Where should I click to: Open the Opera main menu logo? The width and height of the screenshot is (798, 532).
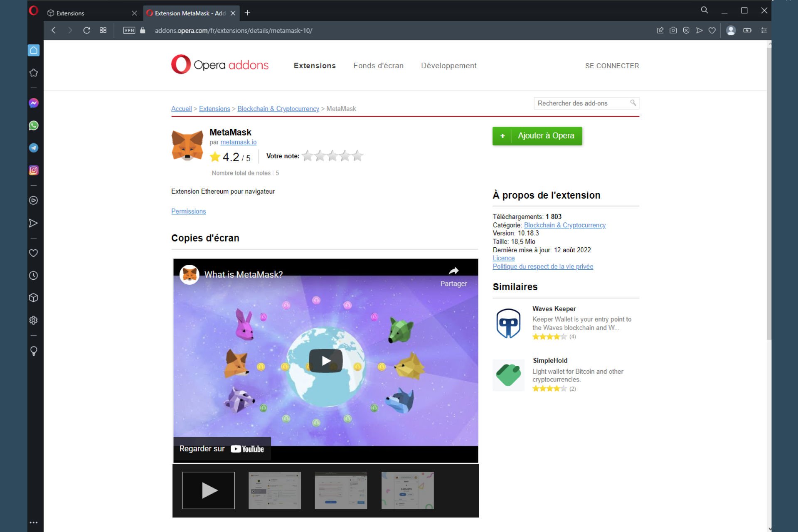pyautogui.click(x=34, y=10)
